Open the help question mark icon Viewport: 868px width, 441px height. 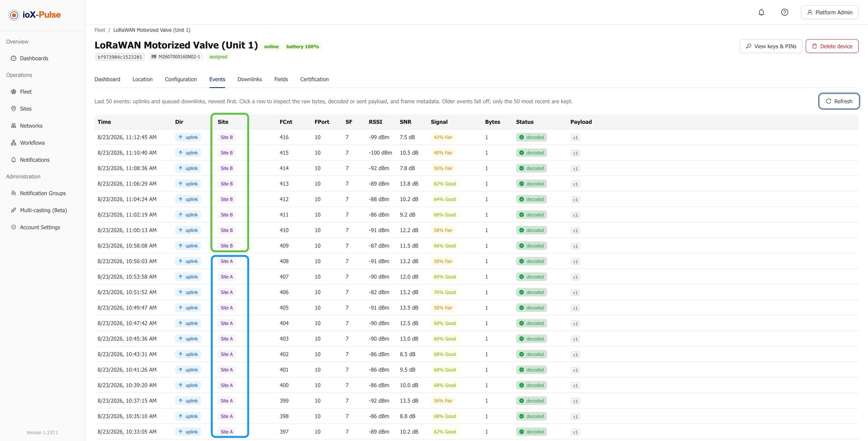click(x=784, y=12)
